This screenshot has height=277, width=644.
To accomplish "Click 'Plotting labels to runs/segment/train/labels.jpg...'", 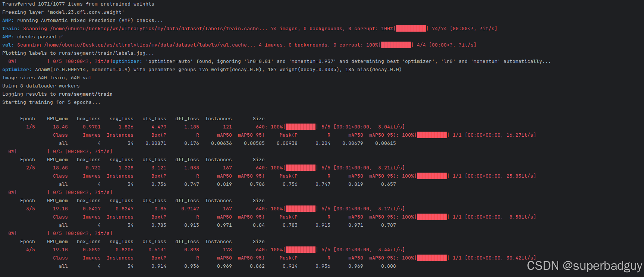I will tap(78, 53).
